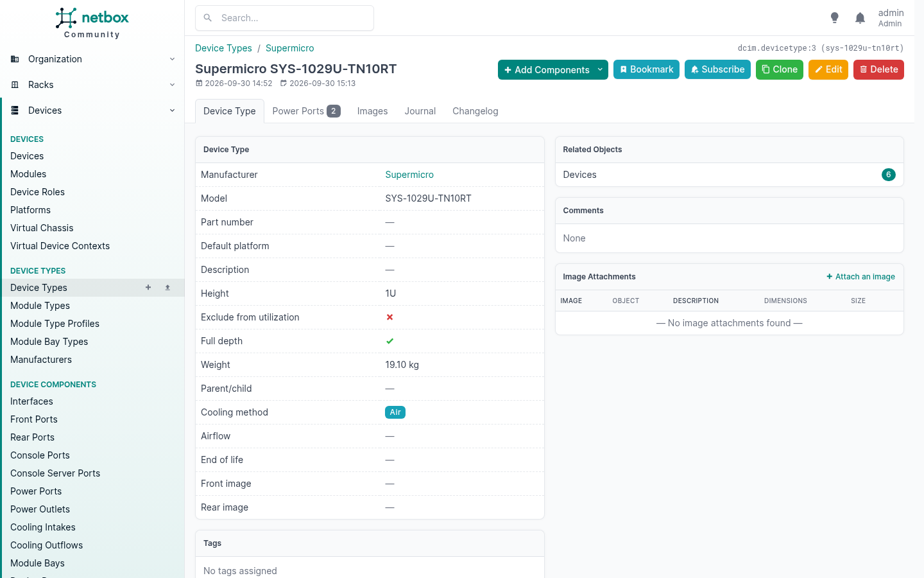Go to Device Types breadcrumb
Viewport: 924px width, 578px height.
click(223, 48)
